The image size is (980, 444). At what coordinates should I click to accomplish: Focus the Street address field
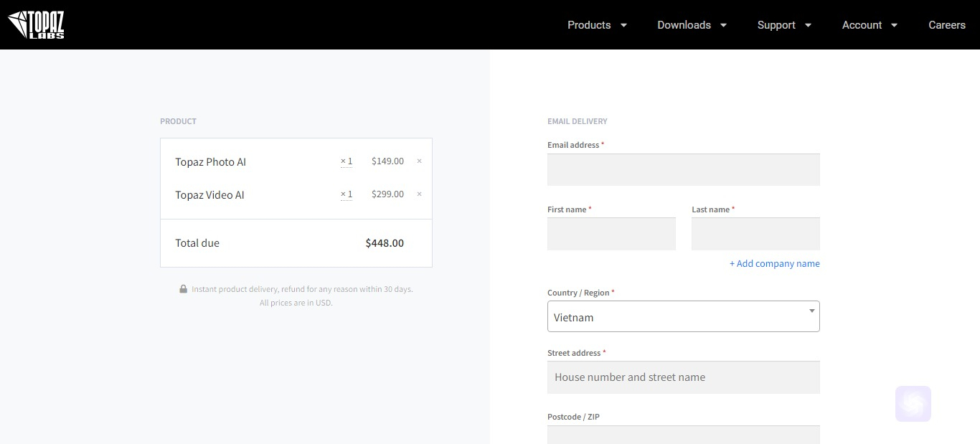coord(683,377)
